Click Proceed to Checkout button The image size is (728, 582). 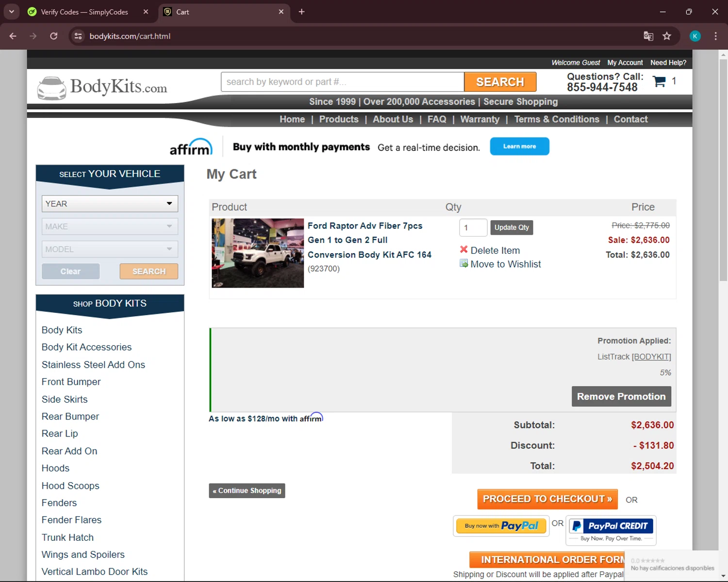click(x=547, y=499)
